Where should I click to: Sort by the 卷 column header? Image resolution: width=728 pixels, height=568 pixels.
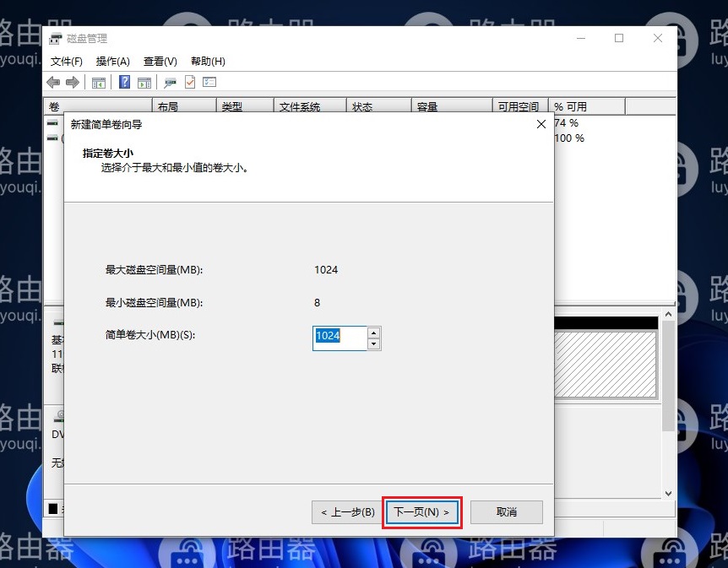pos(98,106)
